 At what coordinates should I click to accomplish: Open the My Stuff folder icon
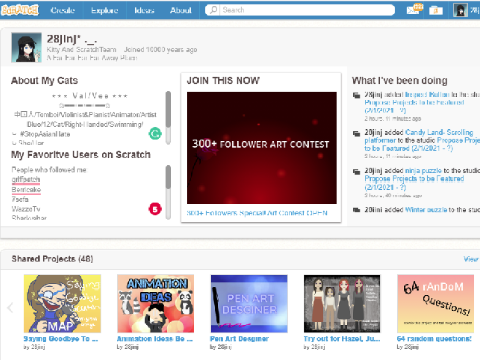436,10
